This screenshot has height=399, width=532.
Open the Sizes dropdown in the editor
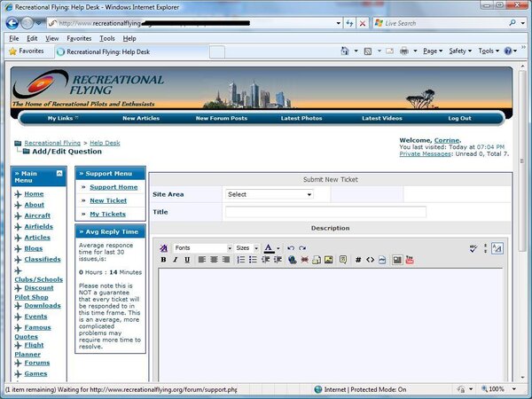246,248
